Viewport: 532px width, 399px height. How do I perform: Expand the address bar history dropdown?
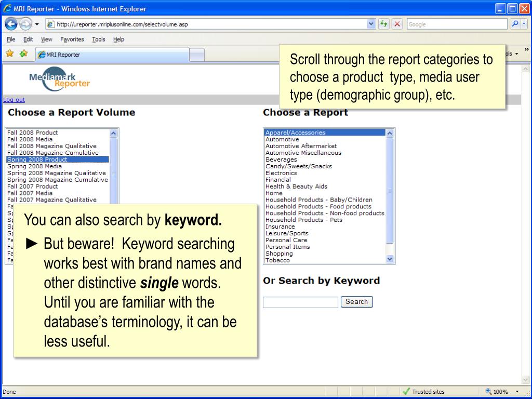pos(371,24)
